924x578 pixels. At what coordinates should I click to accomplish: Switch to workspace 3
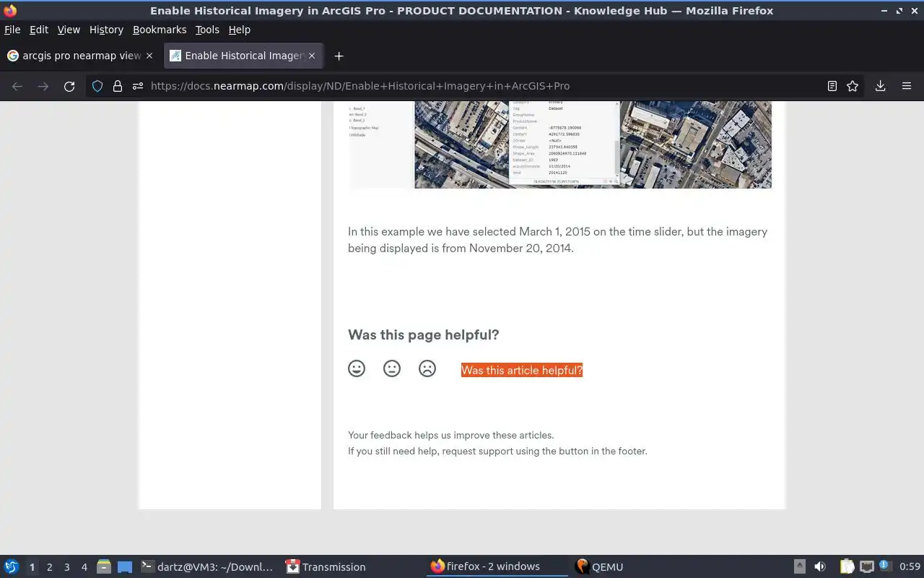[x=66, y=567]
